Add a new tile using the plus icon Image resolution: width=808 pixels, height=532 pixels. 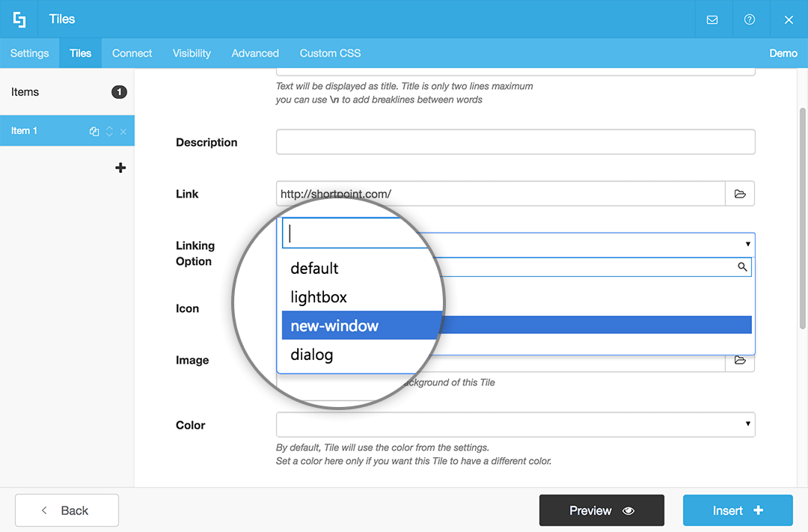120,168
